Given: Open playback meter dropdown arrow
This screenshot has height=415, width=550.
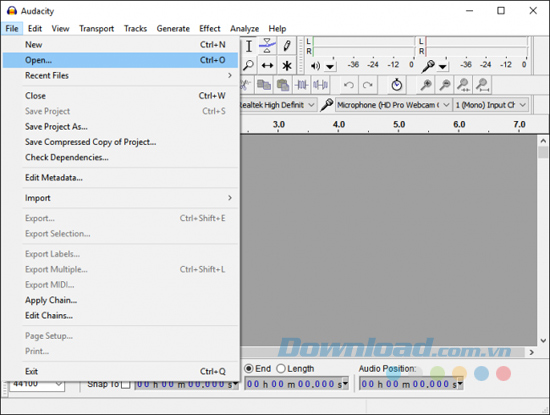Looking at the screenshot, I should click(330, 66).
